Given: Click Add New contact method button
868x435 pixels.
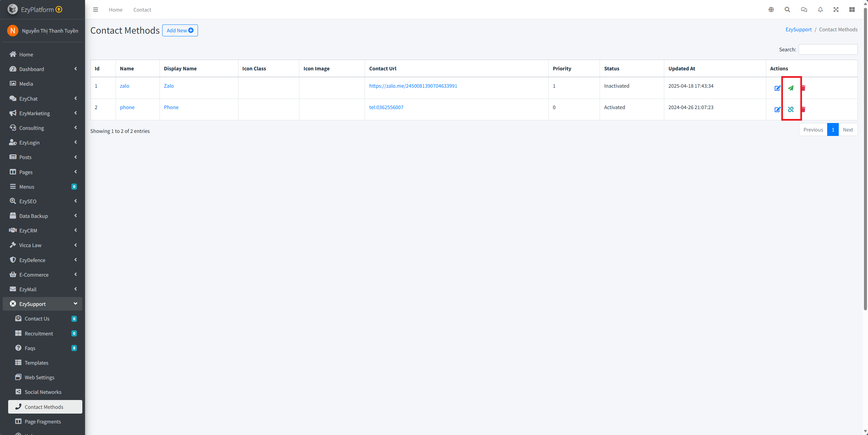Looking at the screenshot, I should point(180,30).
